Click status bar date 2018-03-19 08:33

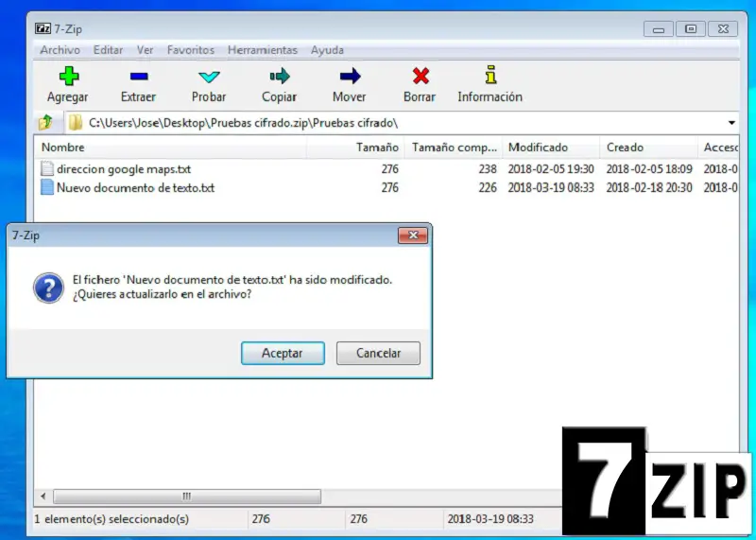click(490, 519)
